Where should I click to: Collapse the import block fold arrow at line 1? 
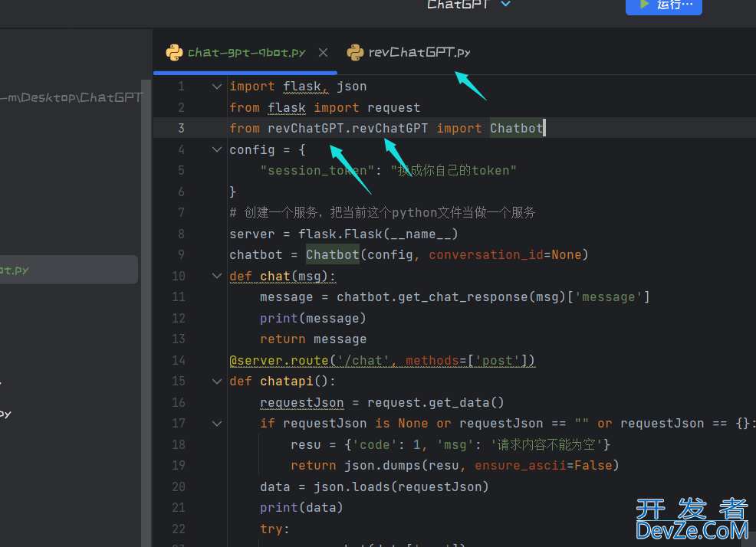pyautogui.click(x=217, y=87)
